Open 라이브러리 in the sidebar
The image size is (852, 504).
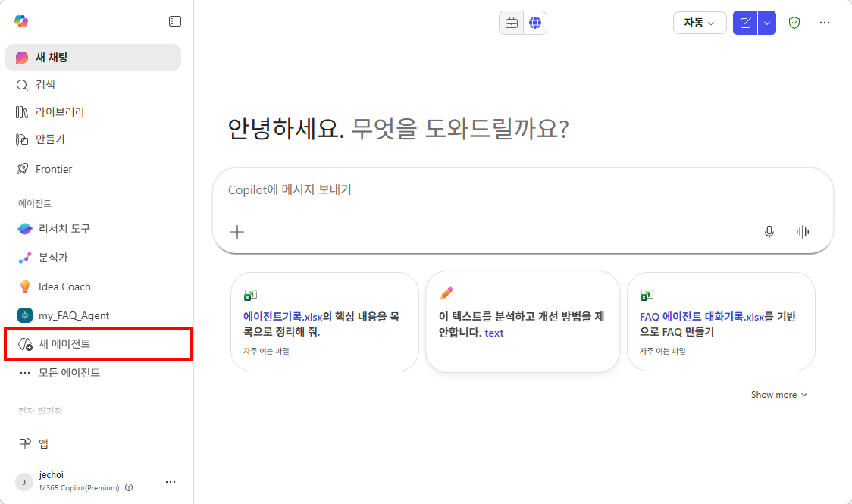(93, 112)
